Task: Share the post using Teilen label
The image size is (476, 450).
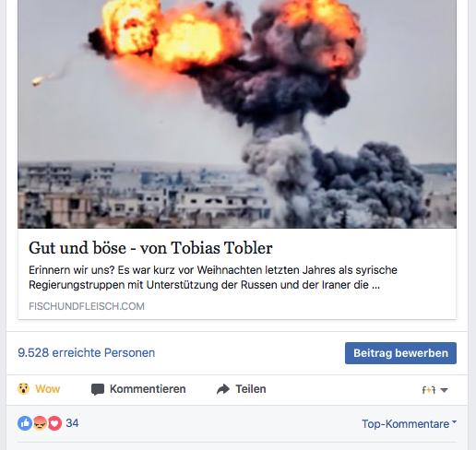Action: pyautogui.click(x=251, y=389)
